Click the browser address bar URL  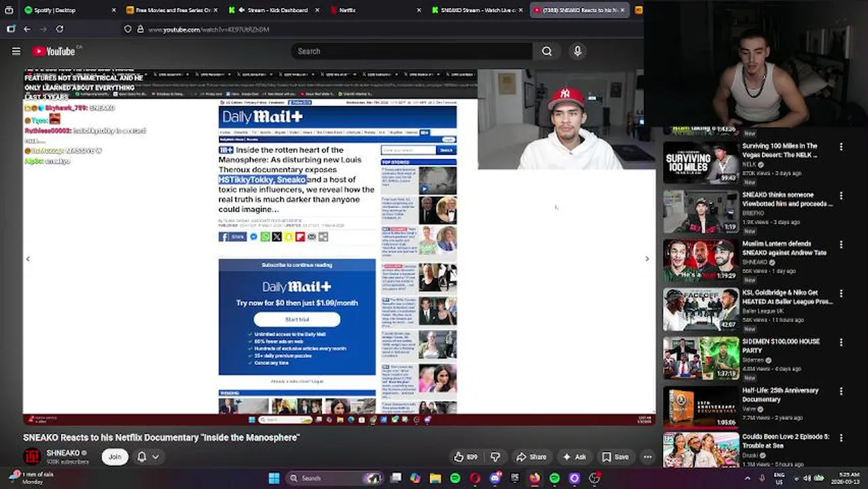pyautogui.click(x=209, y=29)
